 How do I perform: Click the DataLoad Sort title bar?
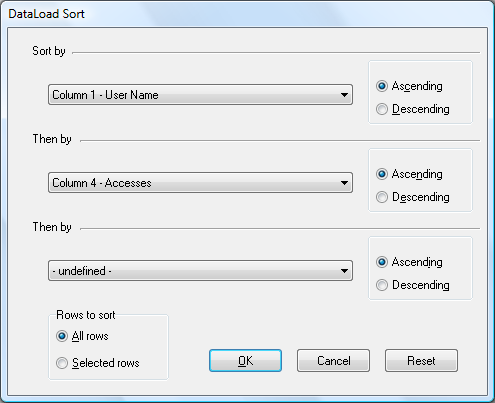[x=247, y=14]
